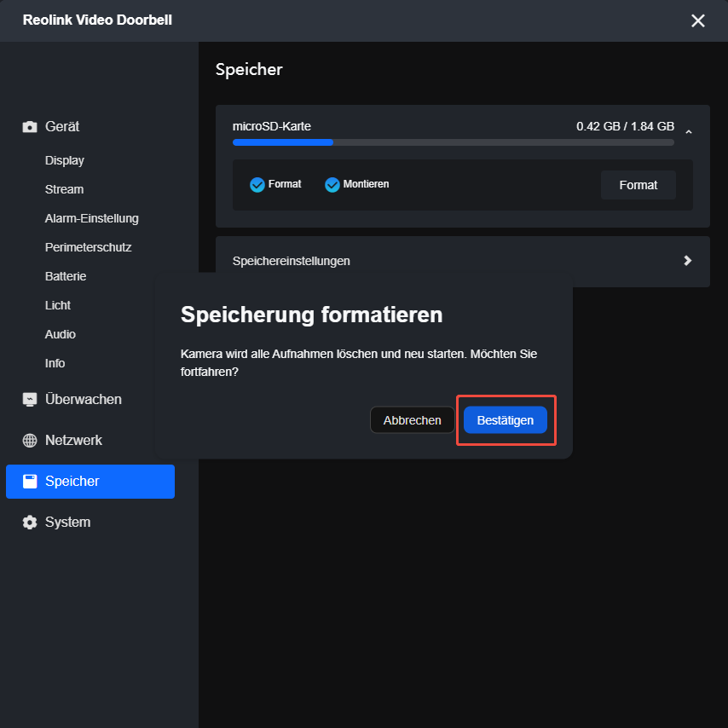Click the globe icon beside Netzwerk
The height and width of the screenshot is (728, 728).
point(30,440)
